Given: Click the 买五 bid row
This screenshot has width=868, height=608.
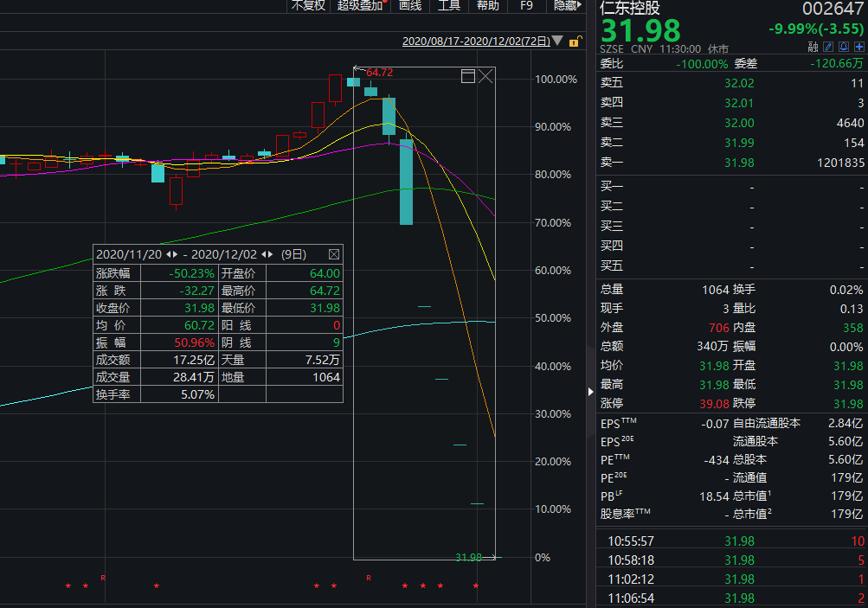Looking at the screenshot, I should click(x=732, y=266).
